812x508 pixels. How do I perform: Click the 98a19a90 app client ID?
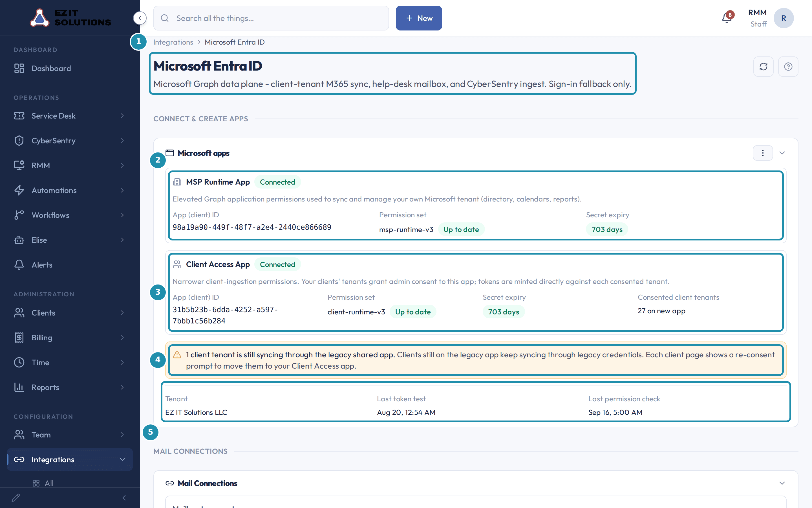(252, 227)
